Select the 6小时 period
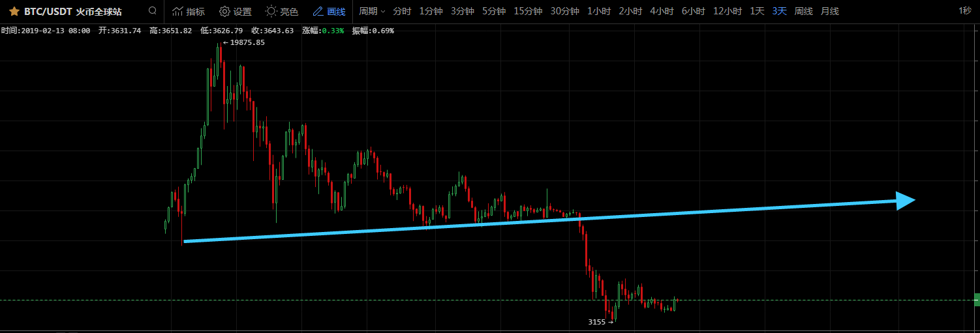 (693, 11)
